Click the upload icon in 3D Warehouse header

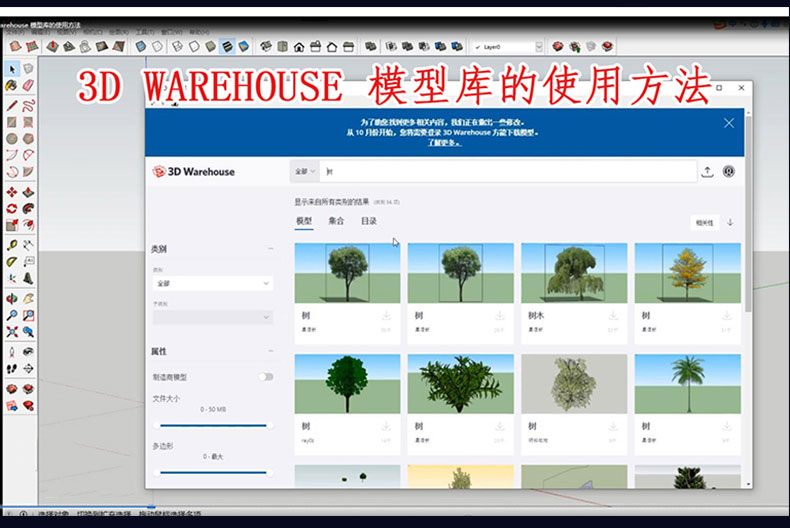[x=708, y=172]
